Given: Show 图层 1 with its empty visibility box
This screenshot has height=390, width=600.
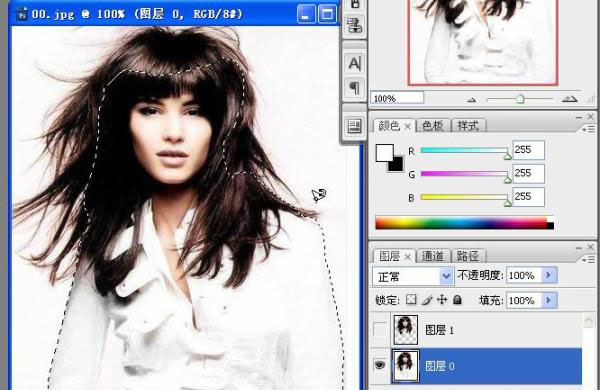Looking at the screenshot, I should pyautogui.click(x=380, y=330).
